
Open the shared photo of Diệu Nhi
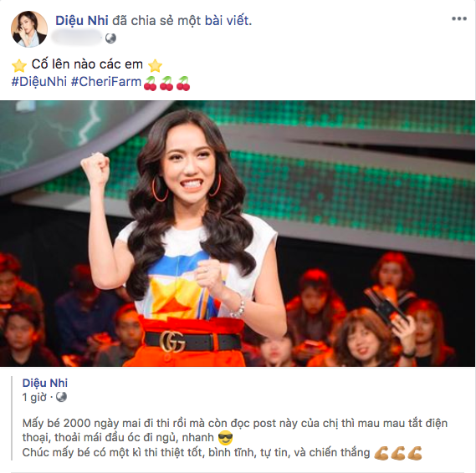(x=238, y=233)
